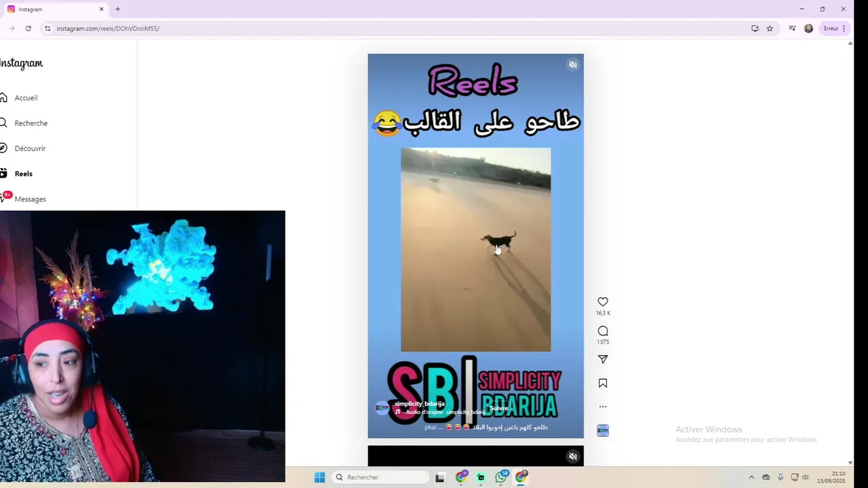Click the microphone tray icon

click(781, 477)
